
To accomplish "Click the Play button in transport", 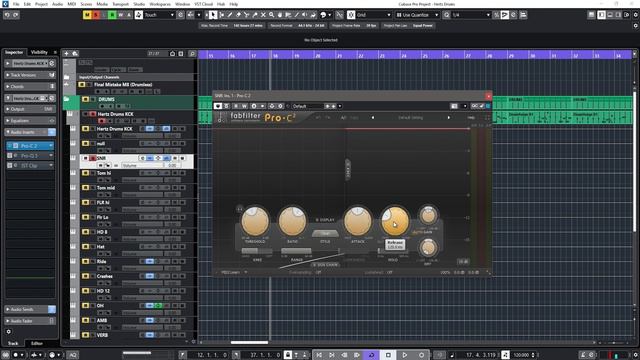I will point(404,355).
